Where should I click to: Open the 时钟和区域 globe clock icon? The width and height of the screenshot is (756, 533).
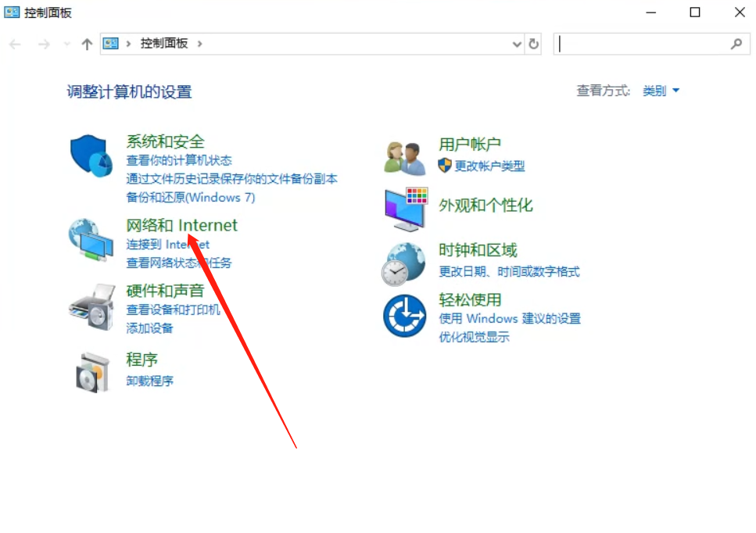pyautogui.click(x=403, y=263)
